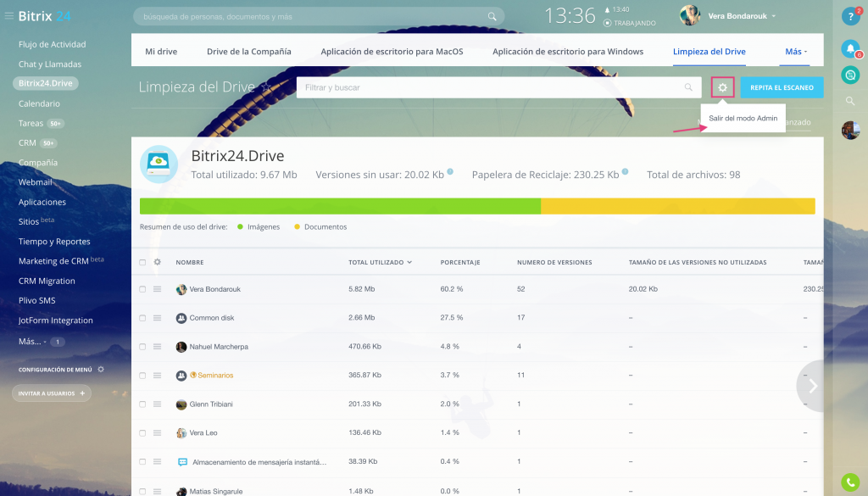Favorite the page using the star beside Limpieza del Drive
Screen dimensions: 868x496
pyautogui.click(x=266, y=87)
